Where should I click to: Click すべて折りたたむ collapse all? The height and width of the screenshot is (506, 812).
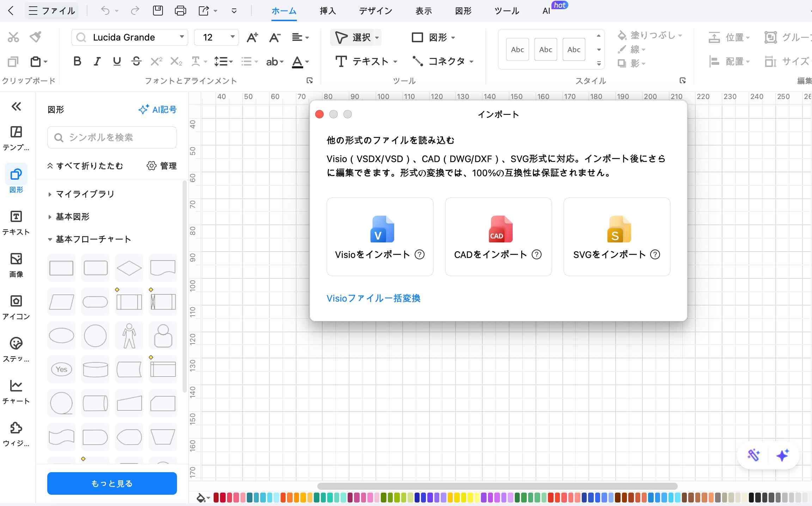(85, 166)
